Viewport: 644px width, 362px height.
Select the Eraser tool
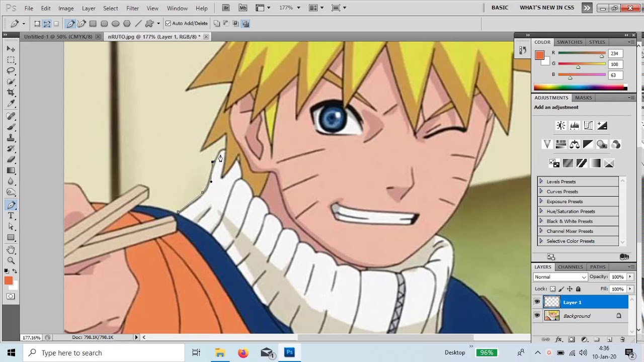click(x=11, y=160)
